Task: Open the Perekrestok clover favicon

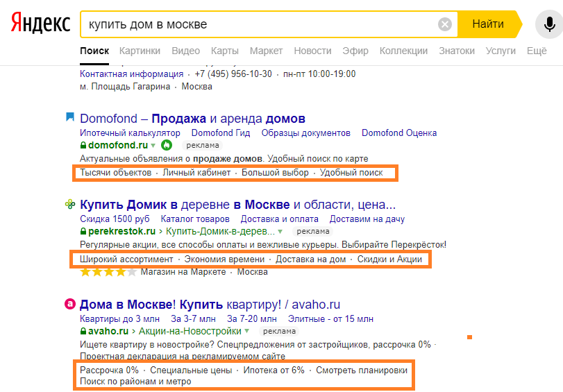Action: [70, 204]
